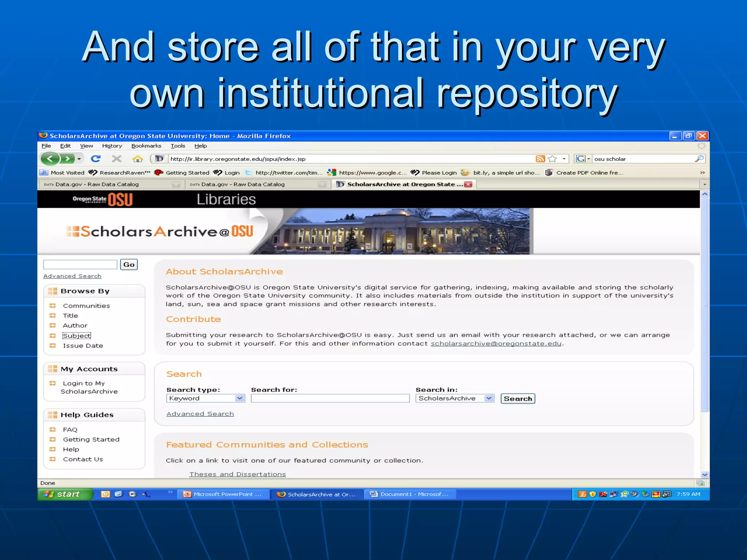Viewport: 747px width, 560px height.
Task: Open the bit.ly bookmark
Action: click(x=500, y=172)
